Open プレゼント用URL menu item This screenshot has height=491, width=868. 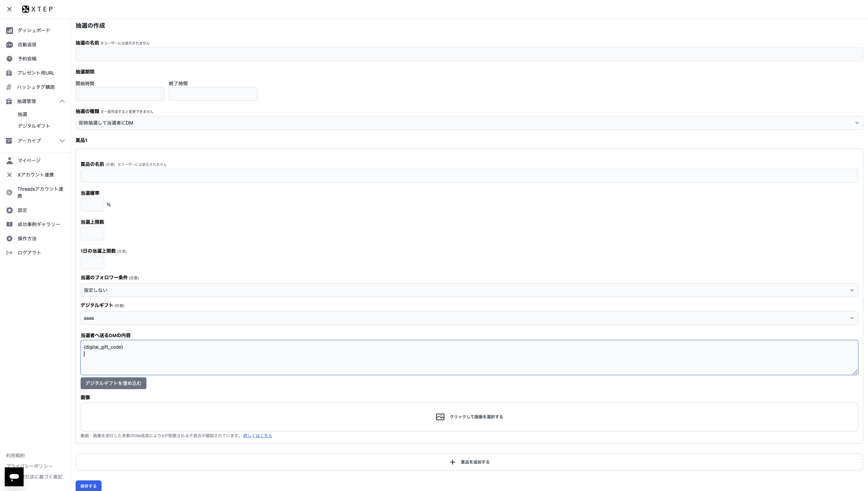point(36,73)
